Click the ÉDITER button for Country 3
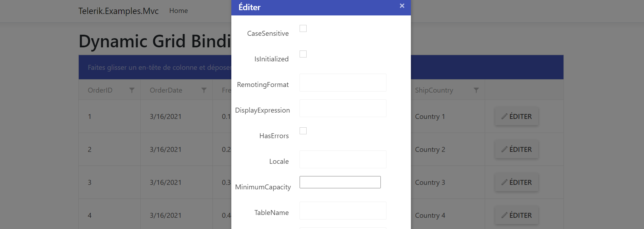This screenshot has height=229, width=644. pyautogui.click(x=517, y=182)
